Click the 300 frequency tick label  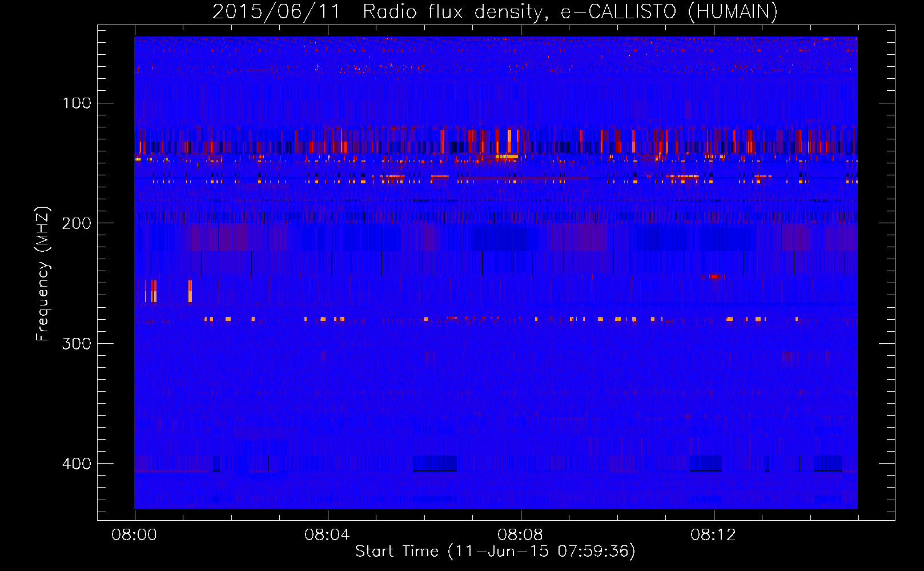(77, 343)
